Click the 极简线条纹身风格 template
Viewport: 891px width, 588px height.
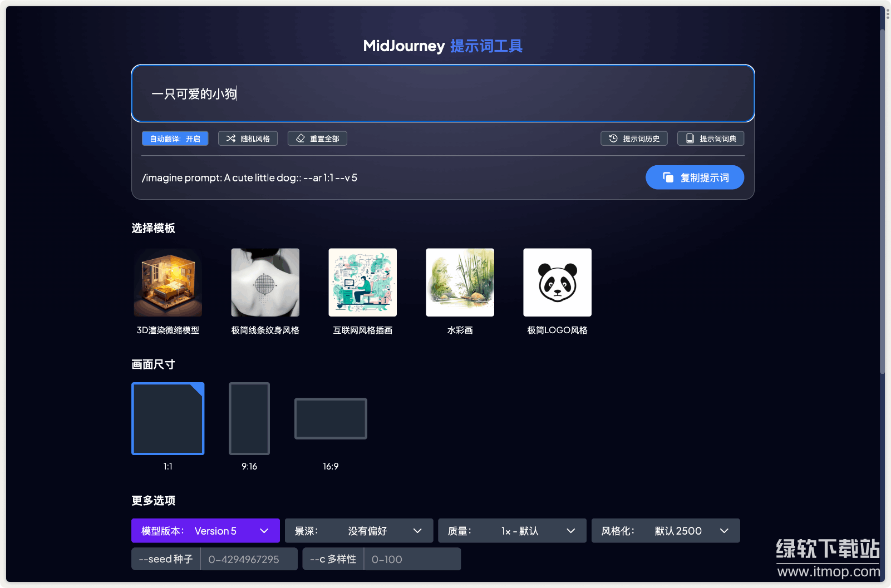[x=265, y=283]
